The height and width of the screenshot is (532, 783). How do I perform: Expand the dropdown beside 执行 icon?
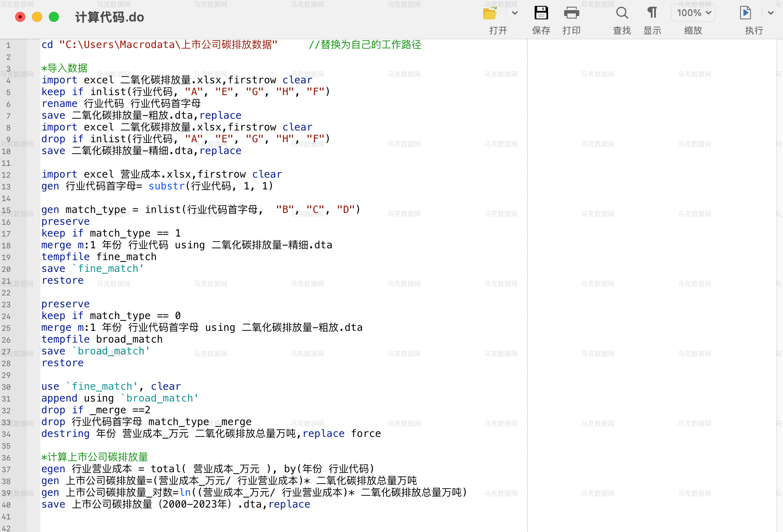[x=772, y=13]
